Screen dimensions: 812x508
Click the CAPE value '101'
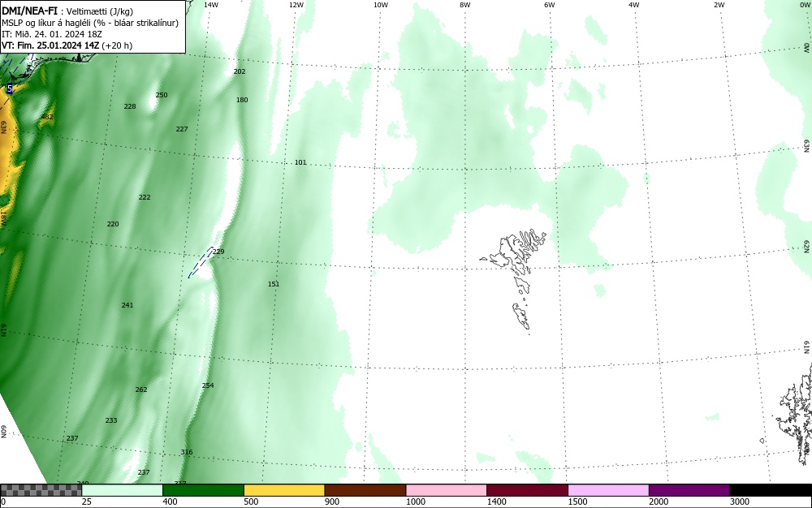click(x=300, y=162)
